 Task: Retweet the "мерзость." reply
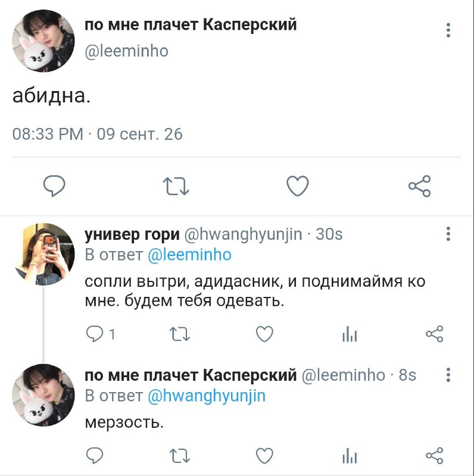(x=180, y=456)
